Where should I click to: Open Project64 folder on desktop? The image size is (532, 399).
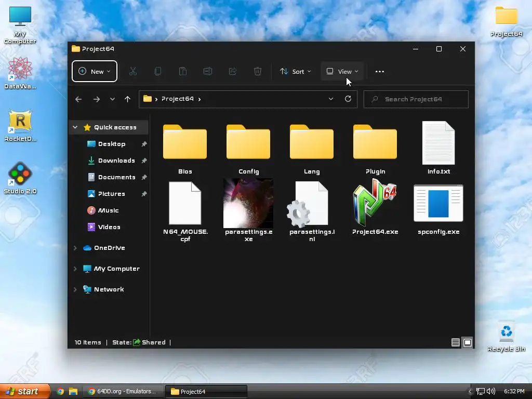point(506,22)
